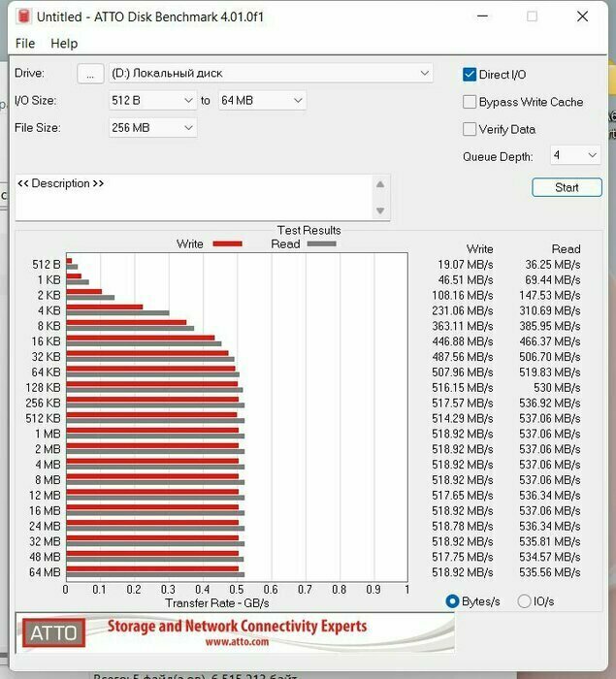Click the Write column header
616x679 pixels.
[x=479, y=249]
